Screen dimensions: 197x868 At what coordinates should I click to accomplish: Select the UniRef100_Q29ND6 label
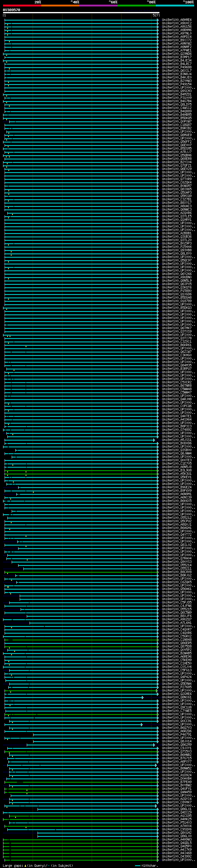[x=176, y=54]
